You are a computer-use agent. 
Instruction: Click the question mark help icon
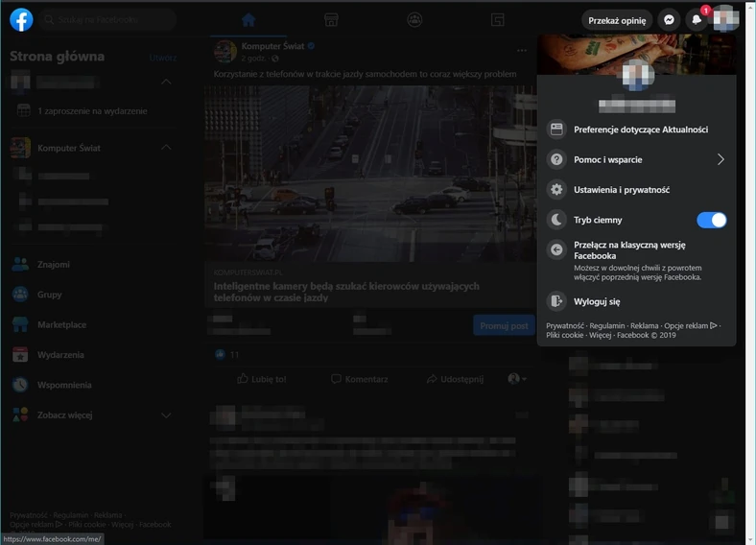tap(556, 159)
